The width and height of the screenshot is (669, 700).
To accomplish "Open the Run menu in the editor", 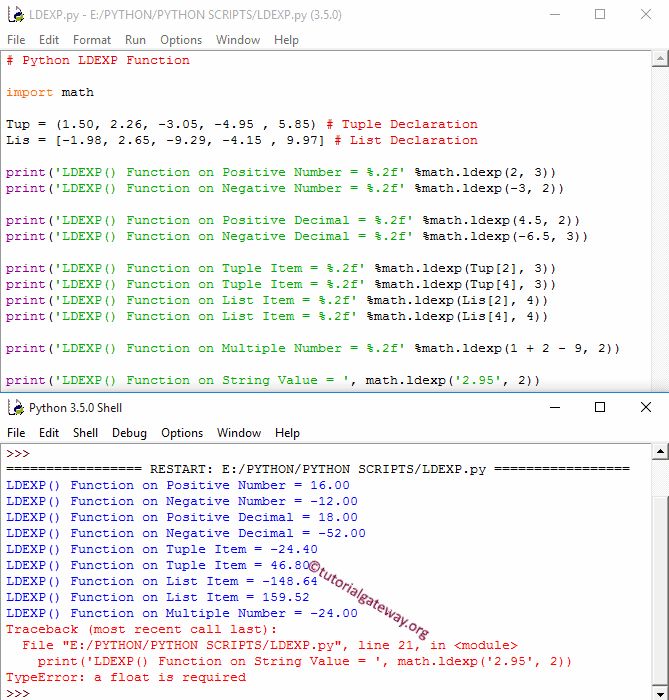I will click(x=135, y=40).
